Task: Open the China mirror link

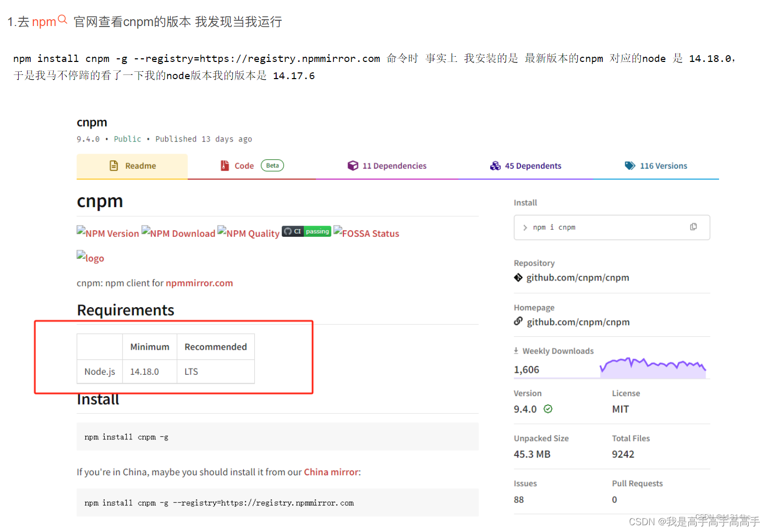Action: point(330,472)
